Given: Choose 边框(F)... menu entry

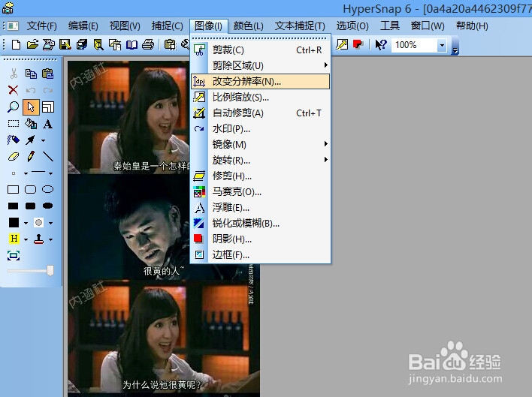Looking at the screenshot, I should [260, 254].
